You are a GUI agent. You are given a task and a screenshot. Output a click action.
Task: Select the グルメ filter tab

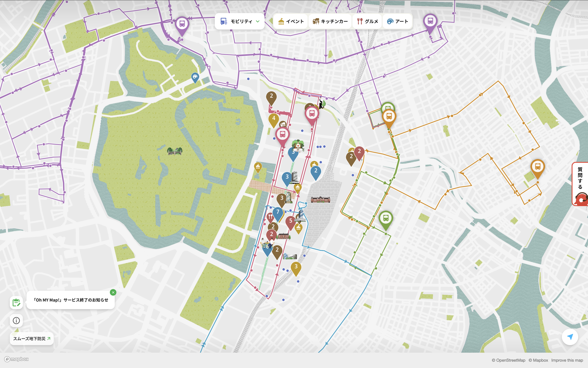[367, 21]
